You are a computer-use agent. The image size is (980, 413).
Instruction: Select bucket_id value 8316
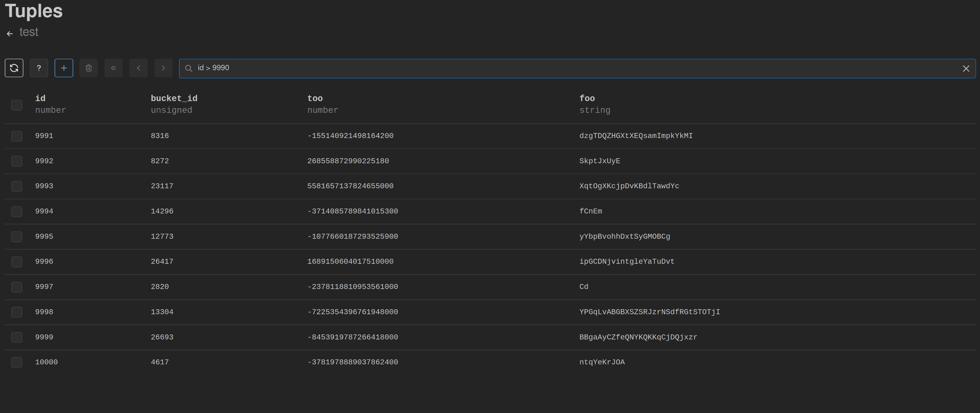(x=160, y=136)
